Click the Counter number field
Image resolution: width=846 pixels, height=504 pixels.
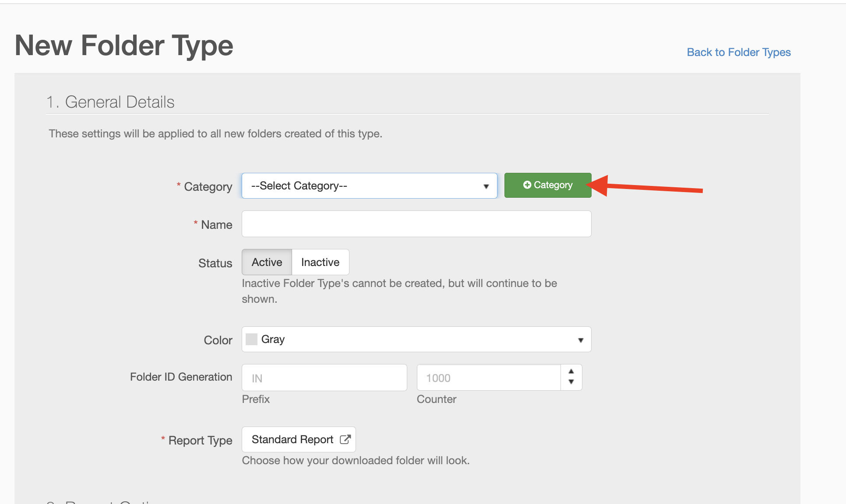tap(489, 378)
